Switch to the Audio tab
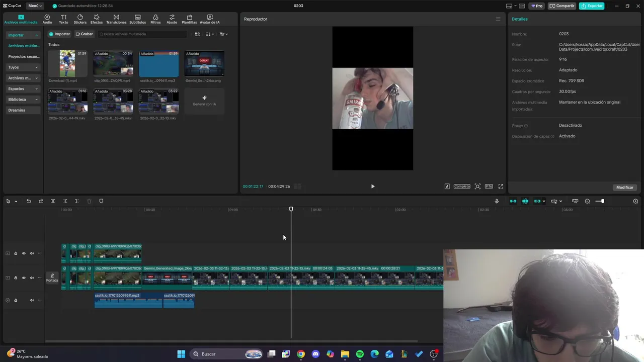Image resolution: width=644 pixels, height=362 pixels. pos(47,19)
